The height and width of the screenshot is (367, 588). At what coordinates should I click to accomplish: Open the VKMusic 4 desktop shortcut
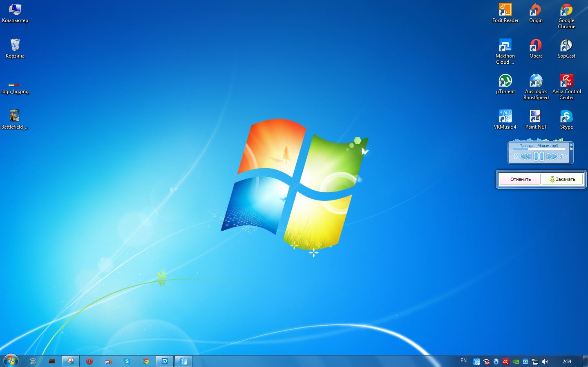click(505, 117)
